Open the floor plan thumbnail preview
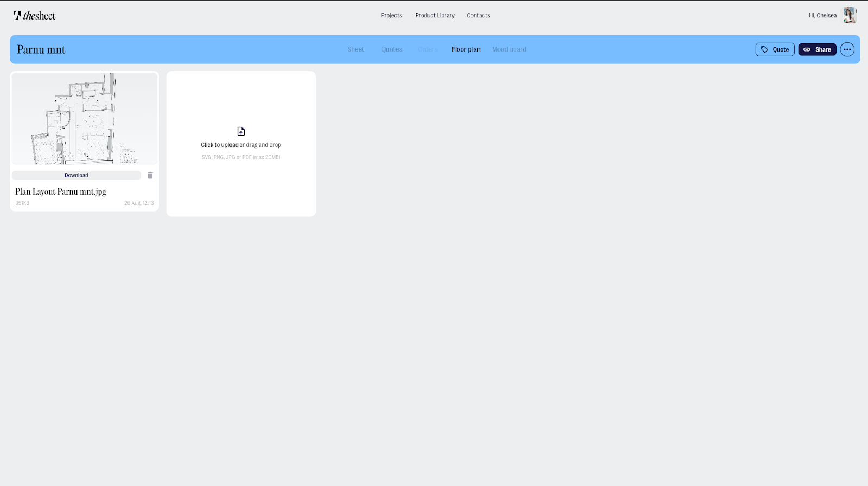 pos(85,118)
